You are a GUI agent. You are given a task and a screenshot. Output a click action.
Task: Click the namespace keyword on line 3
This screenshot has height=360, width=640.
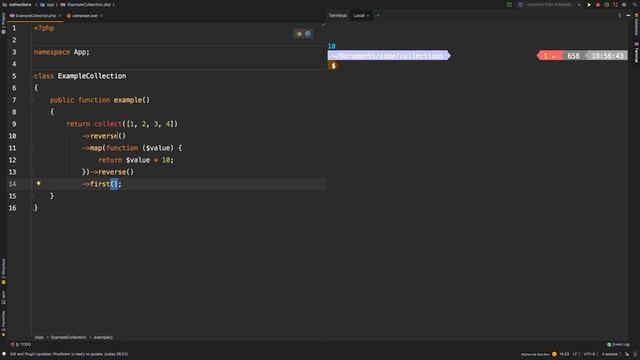pos(52,52)
